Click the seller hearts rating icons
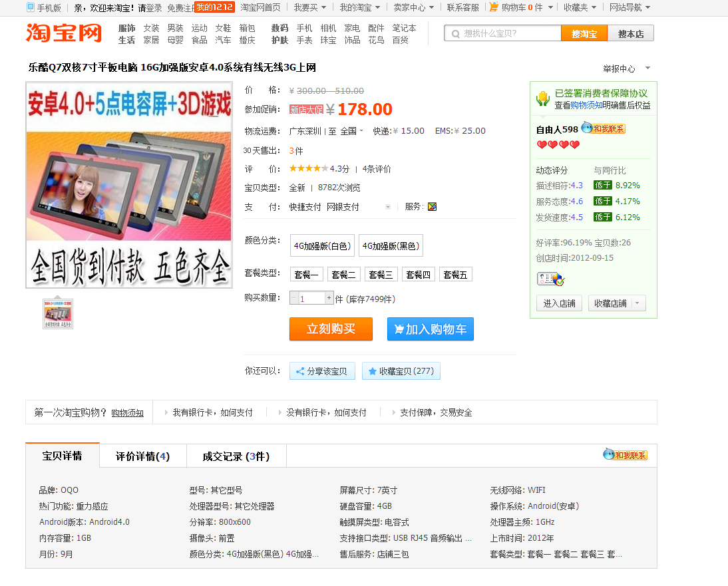Image resolution: width=728 pixels, height=586 pixels. click(558, 145)
